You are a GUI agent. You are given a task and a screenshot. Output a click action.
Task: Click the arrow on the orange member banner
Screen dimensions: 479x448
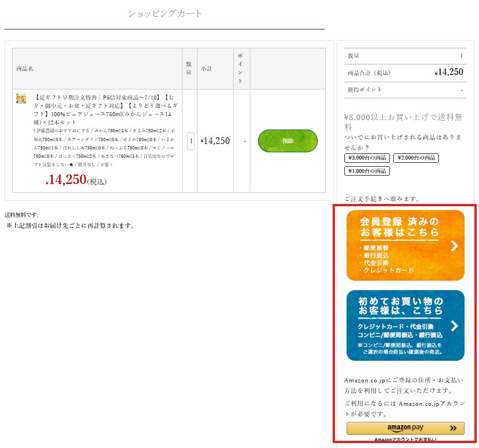click(454, 246)
